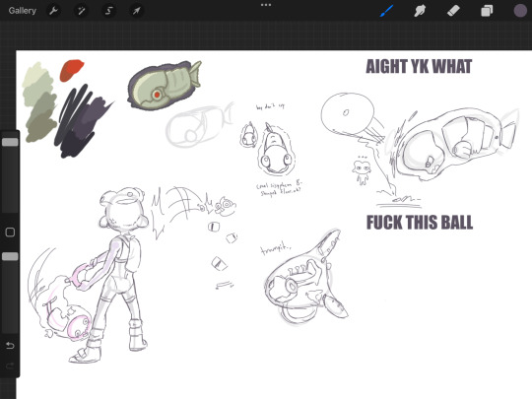Click the 'AIGHT YK WHAT' text on canvas
Image resolution: width=532 pixels, height=399 pixels.
(419, 67)
